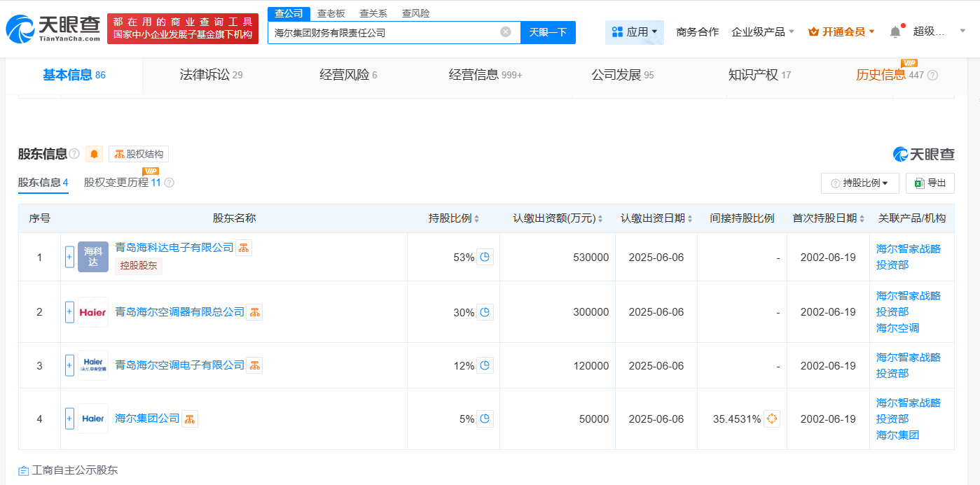Open the Haier logo for 青岛海尔空调器有限总公司
Viewport: 980px width, 485px height.
pyautogui.click(x=93, y=312)
